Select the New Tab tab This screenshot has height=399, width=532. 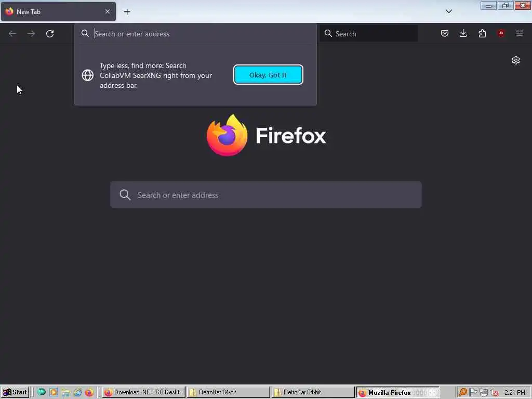pos(58,11)
